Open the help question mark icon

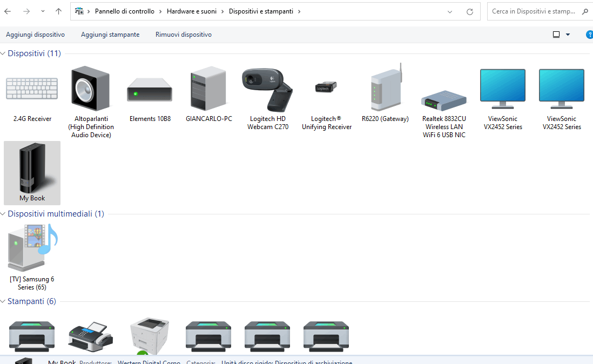pos(589,35)
